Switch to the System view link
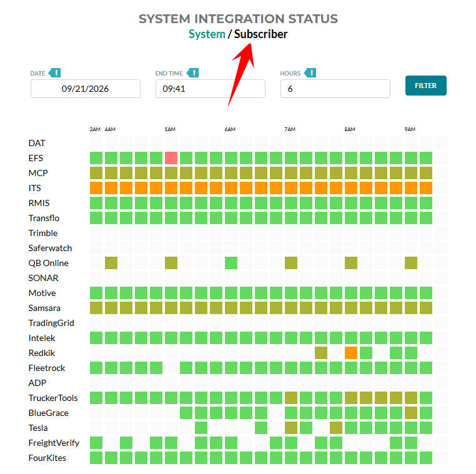 tap(207, 34)
